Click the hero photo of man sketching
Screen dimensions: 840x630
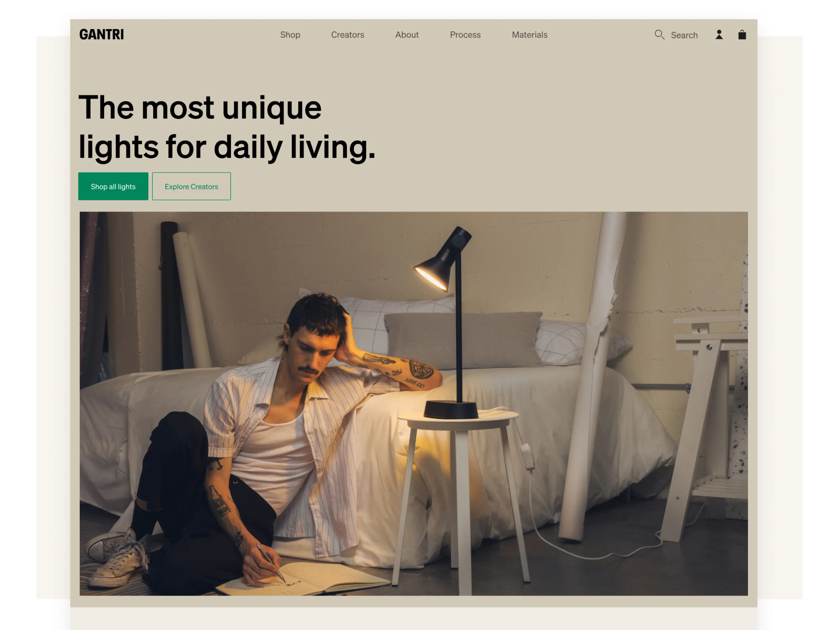point(413,403)
